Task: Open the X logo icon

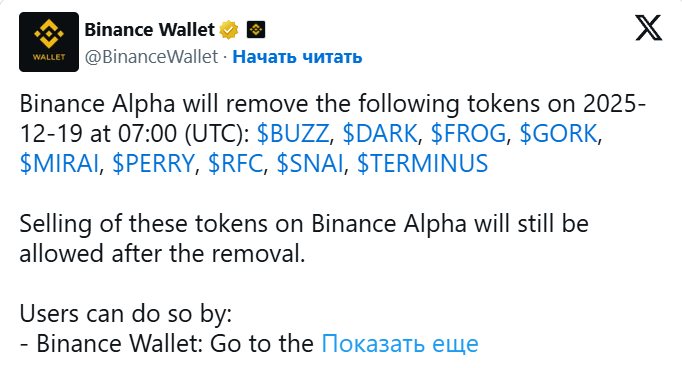Action: pos(649,28)
